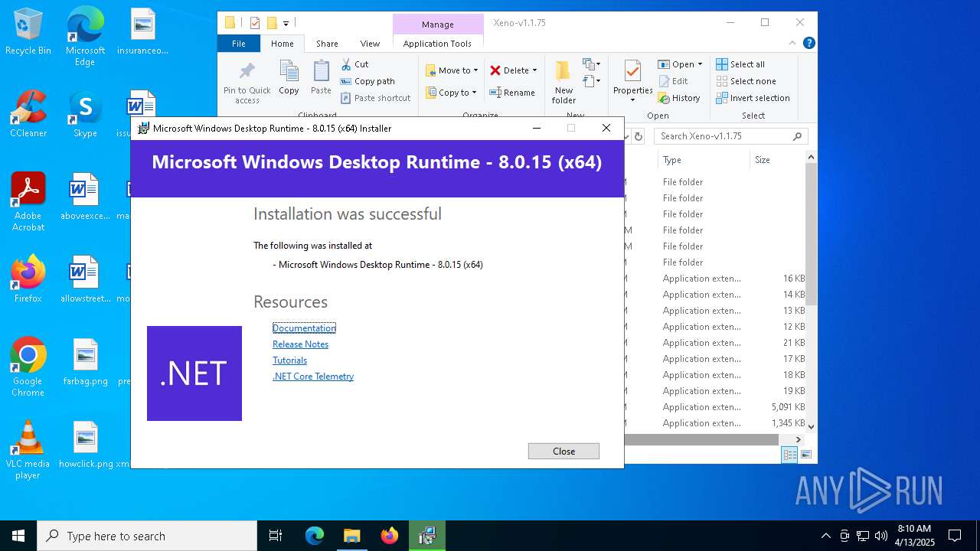Open the Application Tools tab

437,44
